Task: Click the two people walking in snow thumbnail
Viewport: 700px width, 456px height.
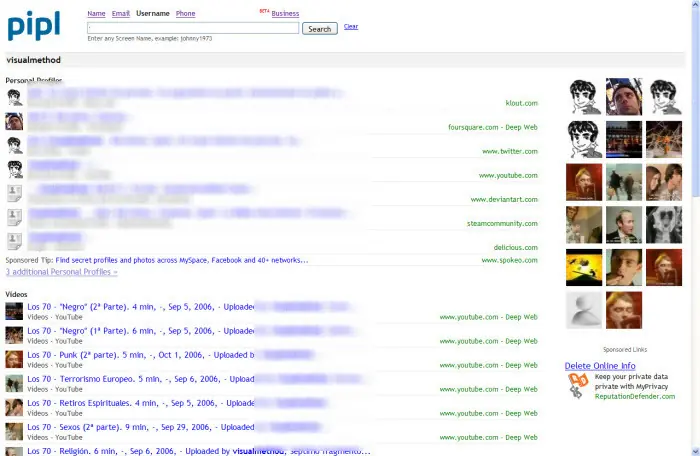Action: [624, 182]
